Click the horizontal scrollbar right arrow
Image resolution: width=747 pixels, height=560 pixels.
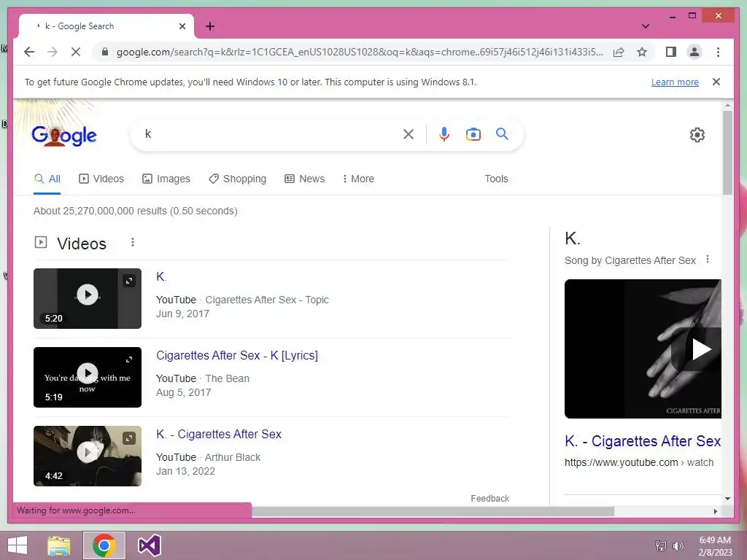click(715, 511)
